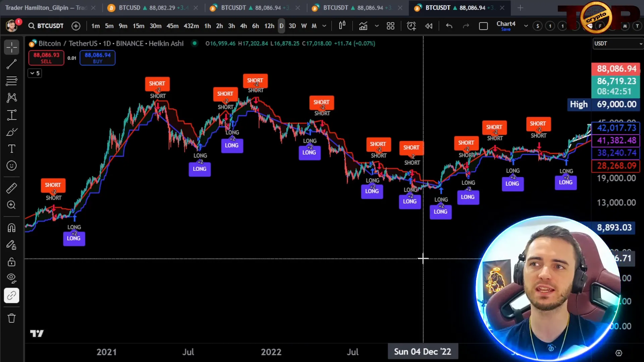Click the S circle indicator button
This screenshot has width=644, height=362.
pos(538,26)
